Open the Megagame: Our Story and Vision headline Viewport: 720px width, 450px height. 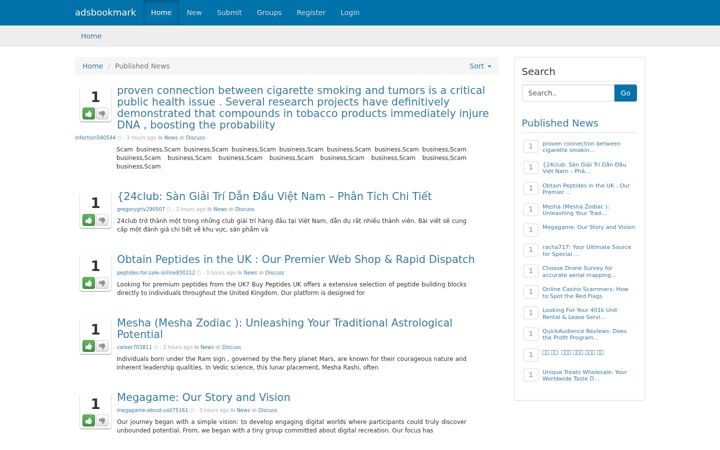tap(203, 397)
